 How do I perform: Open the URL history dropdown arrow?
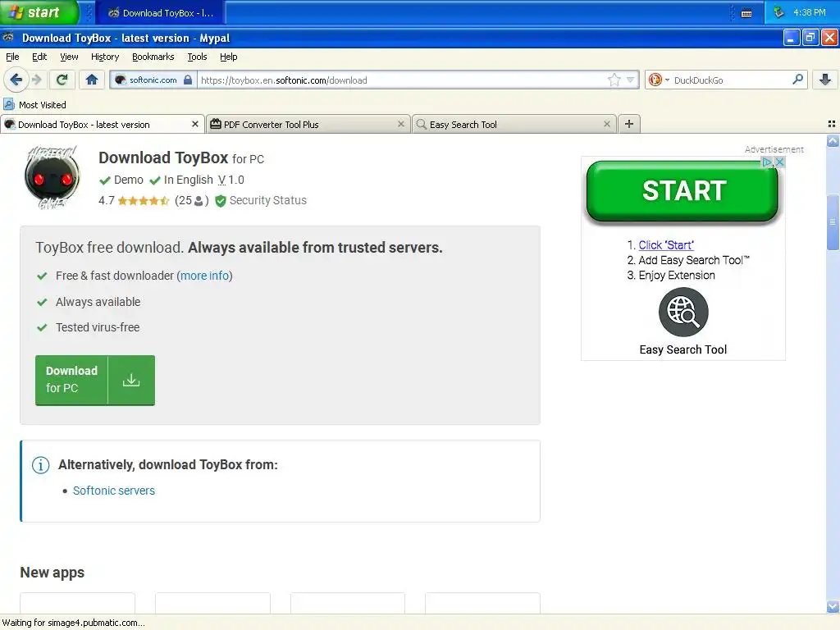coord(631,80)
